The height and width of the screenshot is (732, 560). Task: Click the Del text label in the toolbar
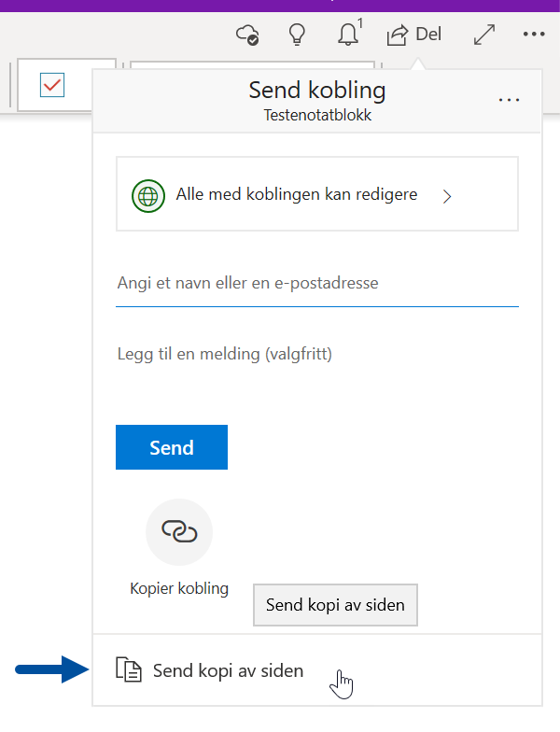(428, 34)
